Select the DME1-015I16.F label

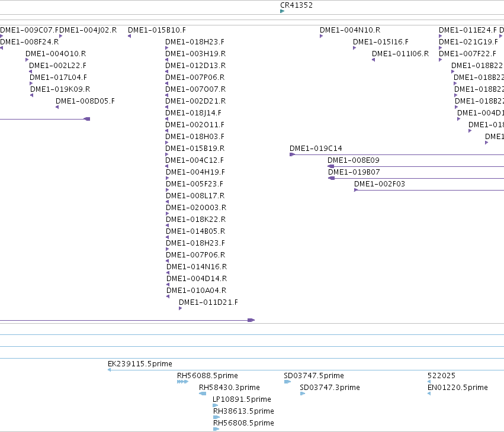381,42
